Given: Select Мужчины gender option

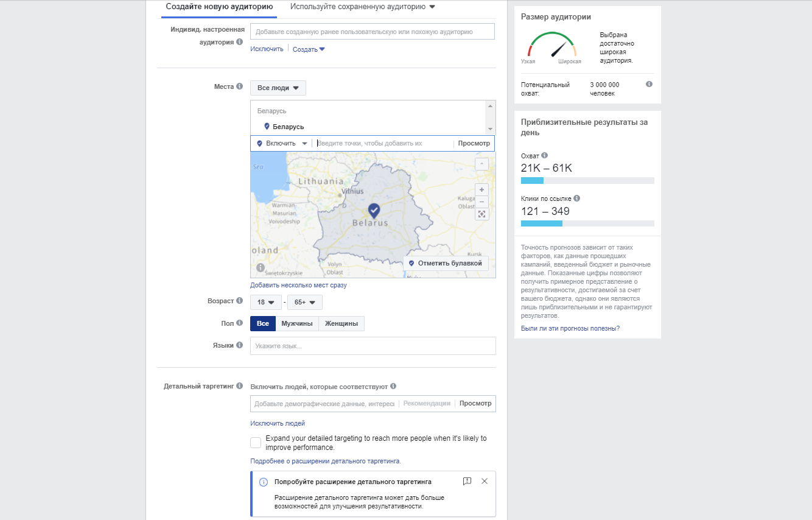Looking at the screenshot, I should [x=297, y=323].
